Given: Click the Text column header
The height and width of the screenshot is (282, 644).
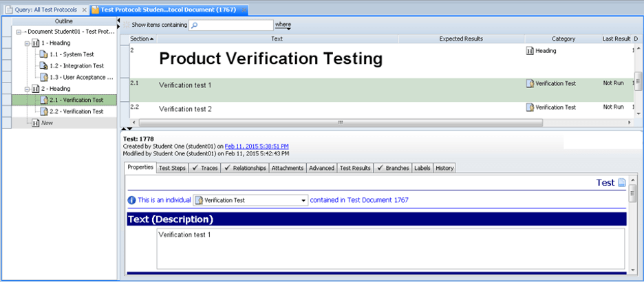Looking at the screenshot, I should [277, 39].
